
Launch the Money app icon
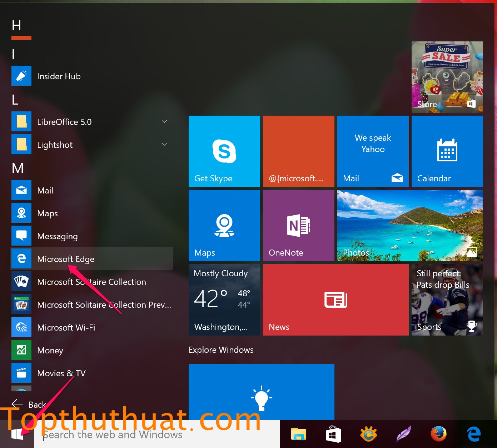[x=21, y=350]
